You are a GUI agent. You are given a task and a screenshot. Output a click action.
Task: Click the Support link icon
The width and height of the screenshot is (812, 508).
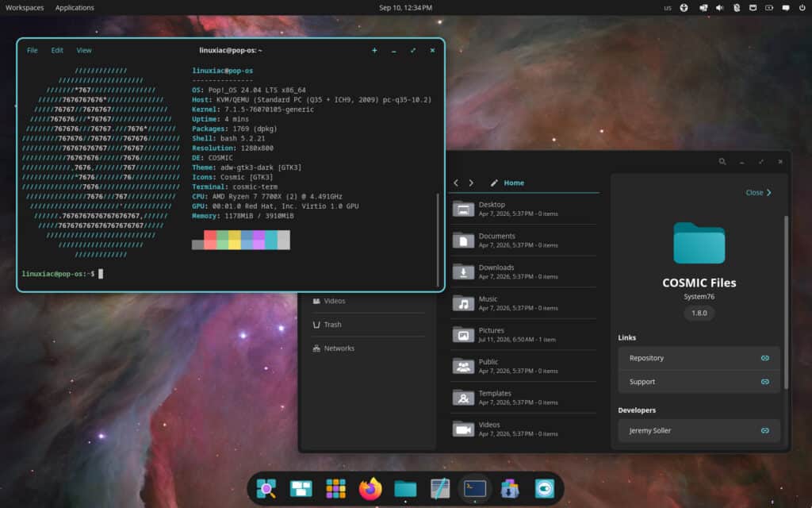click(765, 382)
